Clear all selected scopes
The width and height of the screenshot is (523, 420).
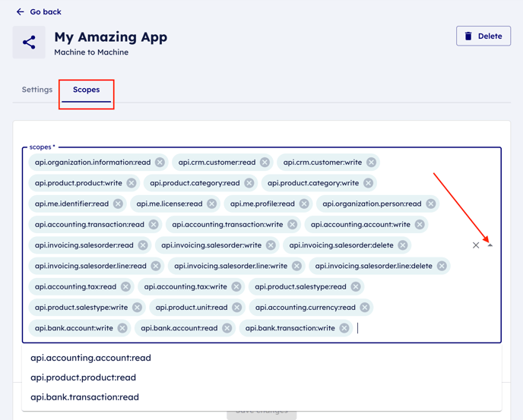(476, 245)
